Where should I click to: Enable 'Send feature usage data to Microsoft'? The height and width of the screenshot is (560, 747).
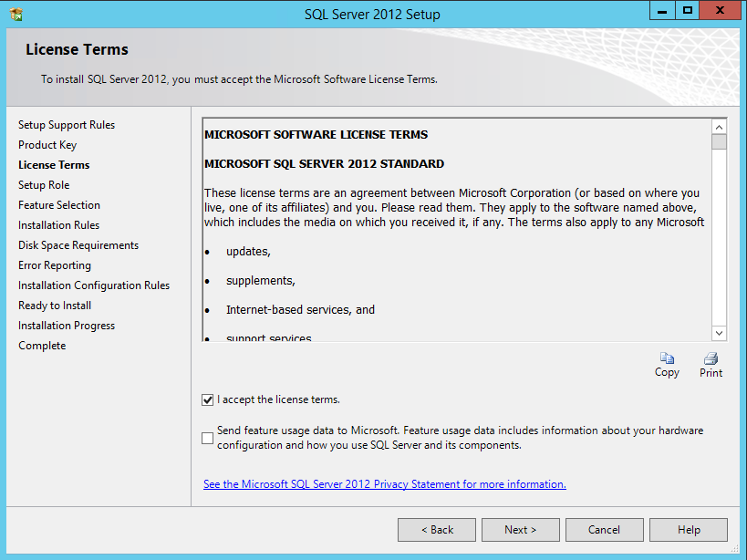(207, 438)
